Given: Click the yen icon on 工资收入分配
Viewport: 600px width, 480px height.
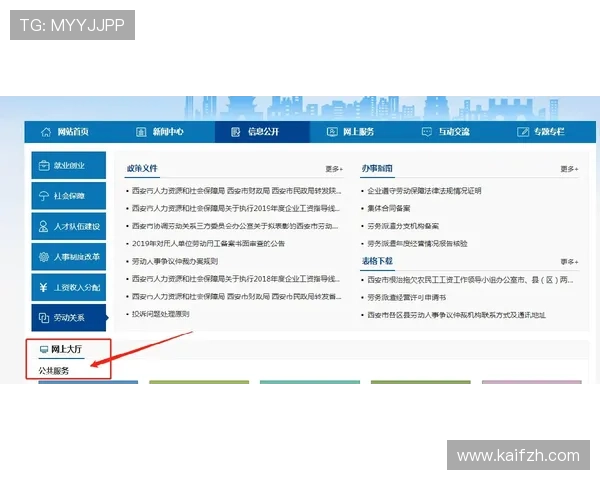Looking at the screenshot, I should tap(44, 287).
